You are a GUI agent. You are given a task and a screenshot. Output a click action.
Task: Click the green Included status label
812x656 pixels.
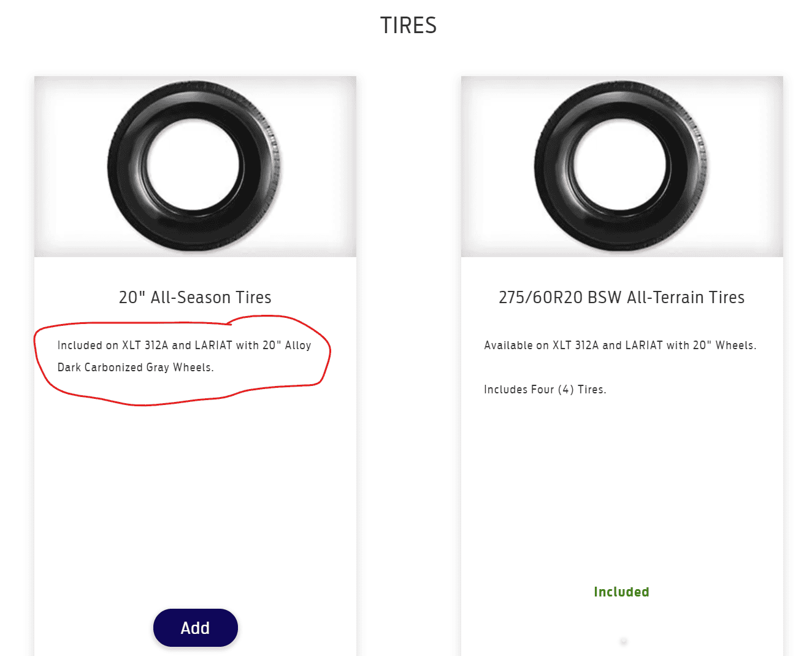click(x=621, y=592)
